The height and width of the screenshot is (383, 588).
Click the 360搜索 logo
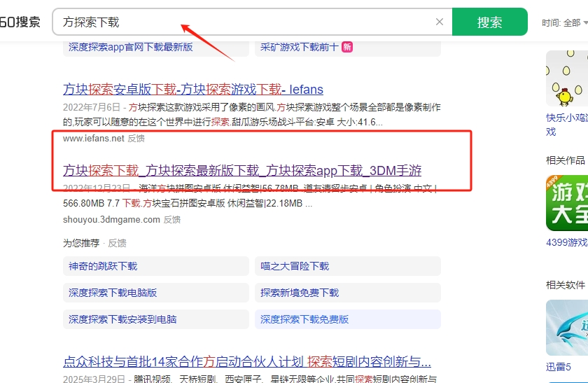20,22
